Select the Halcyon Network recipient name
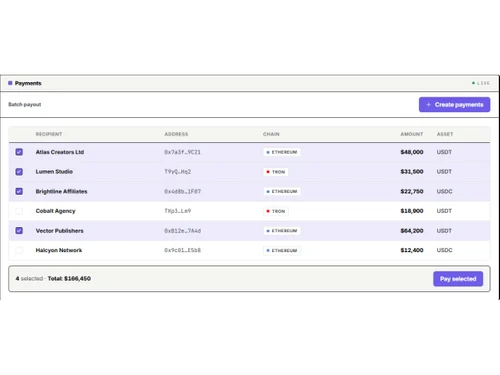This screenshot has width=500, height=375. (x=59, y=250)
